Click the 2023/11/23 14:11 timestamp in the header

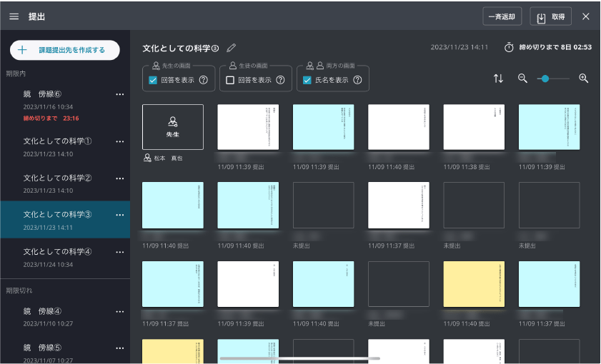click(460, 47)
